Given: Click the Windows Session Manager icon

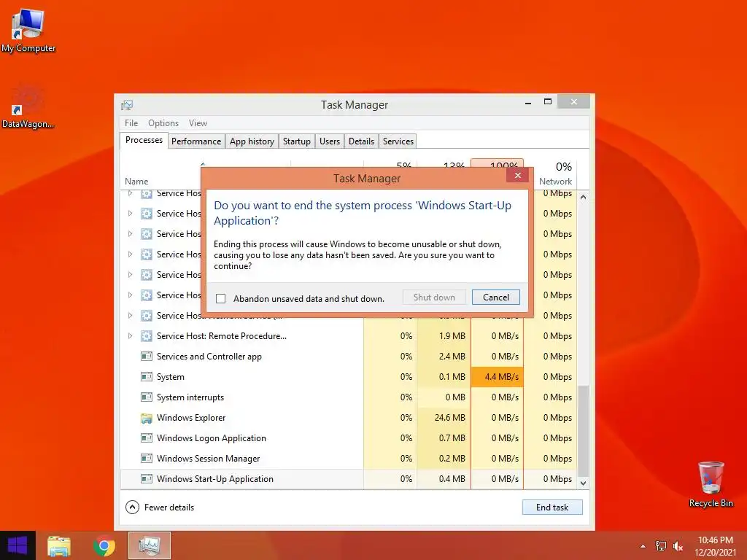Looking at the screenshot, I should 146,458.
